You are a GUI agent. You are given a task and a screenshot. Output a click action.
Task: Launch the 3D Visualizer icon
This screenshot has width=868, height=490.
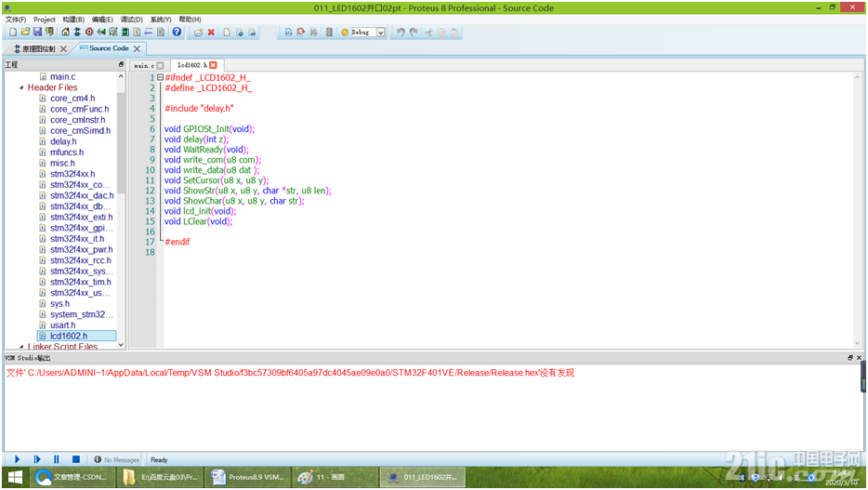[x=100, y=33]
